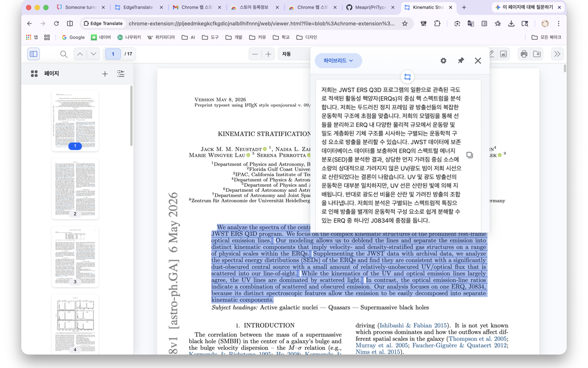This screenshot has height=368, width=588.
Task: Go to next PDF page arrow
Action: (x=94, y=54)
